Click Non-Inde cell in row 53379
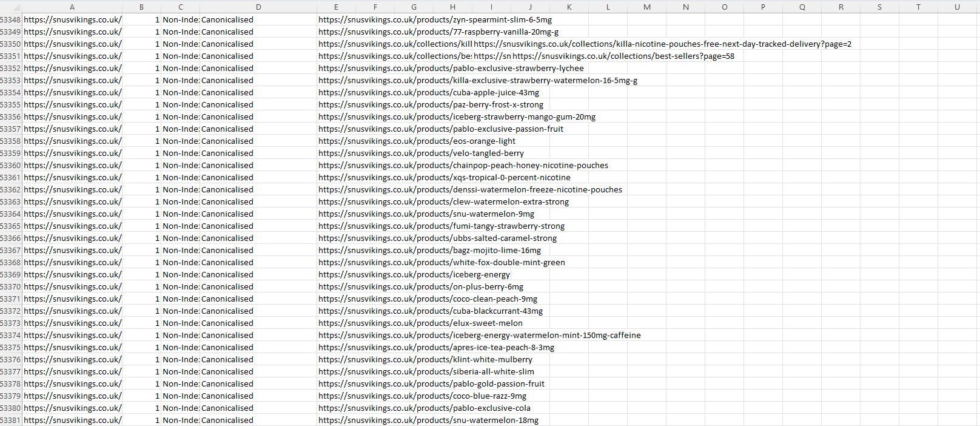Image resolution: width=980 pixels, height=426 pixels. (x=181, y=396)
